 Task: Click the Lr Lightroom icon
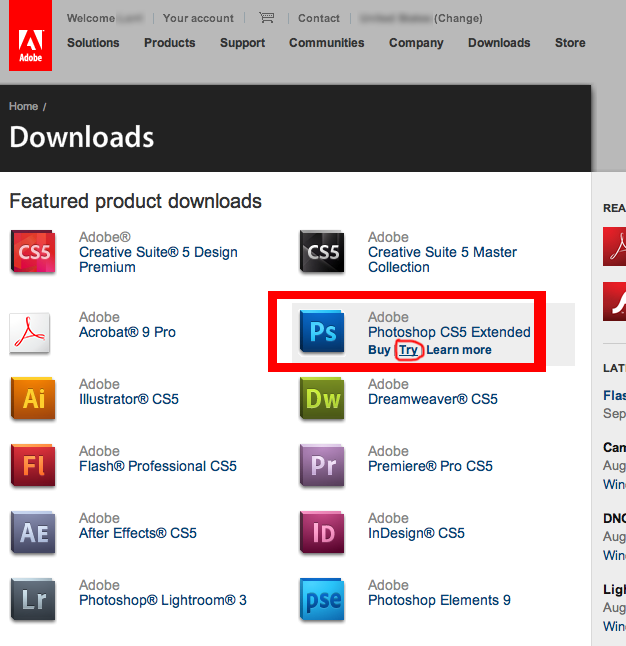[33, 599]
